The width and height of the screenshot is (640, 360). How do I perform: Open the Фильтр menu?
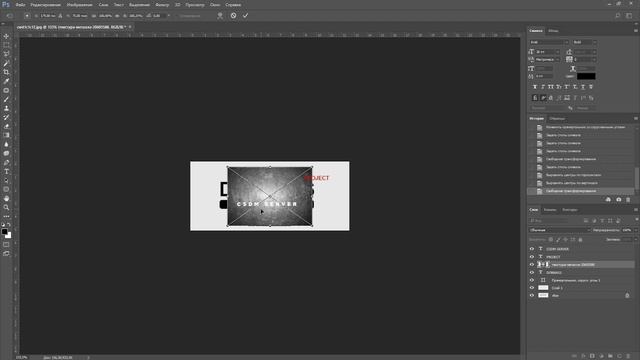[162, 5]
